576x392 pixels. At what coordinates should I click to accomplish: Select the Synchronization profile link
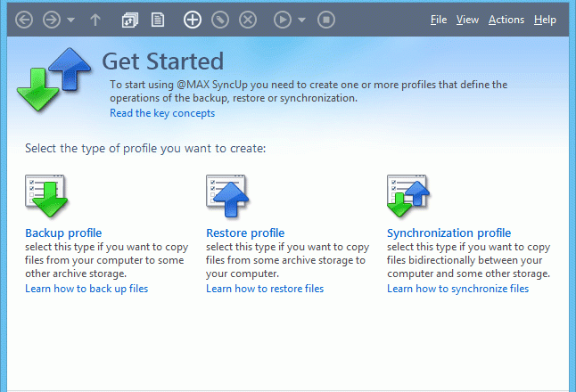[448, 233]
